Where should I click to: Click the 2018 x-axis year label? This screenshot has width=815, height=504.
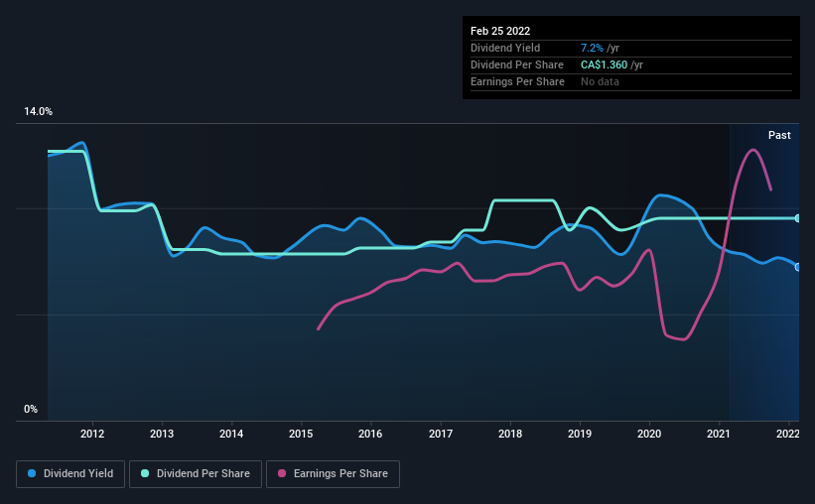coord(510,434)
